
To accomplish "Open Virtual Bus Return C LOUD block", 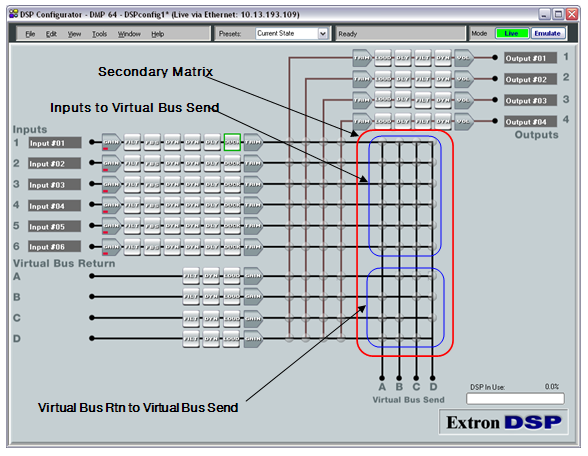I will coord(231,318).
